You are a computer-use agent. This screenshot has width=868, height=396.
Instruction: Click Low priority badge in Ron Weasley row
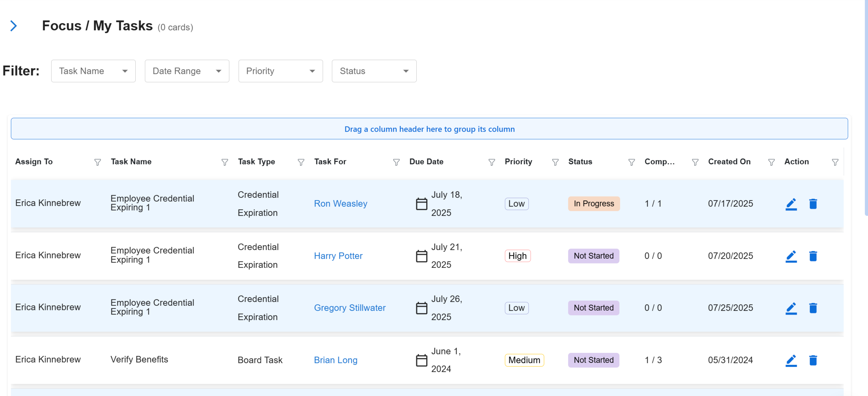[x=517, y=204]
